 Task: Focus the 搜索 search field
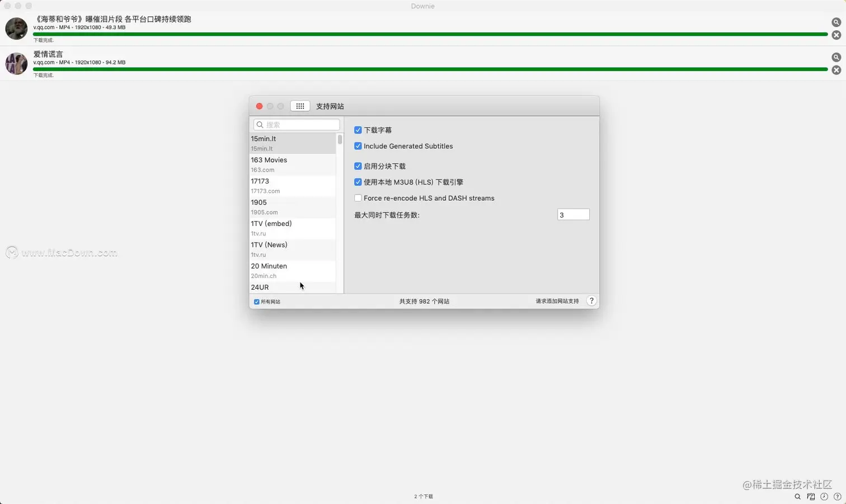(x=297, y=125)
